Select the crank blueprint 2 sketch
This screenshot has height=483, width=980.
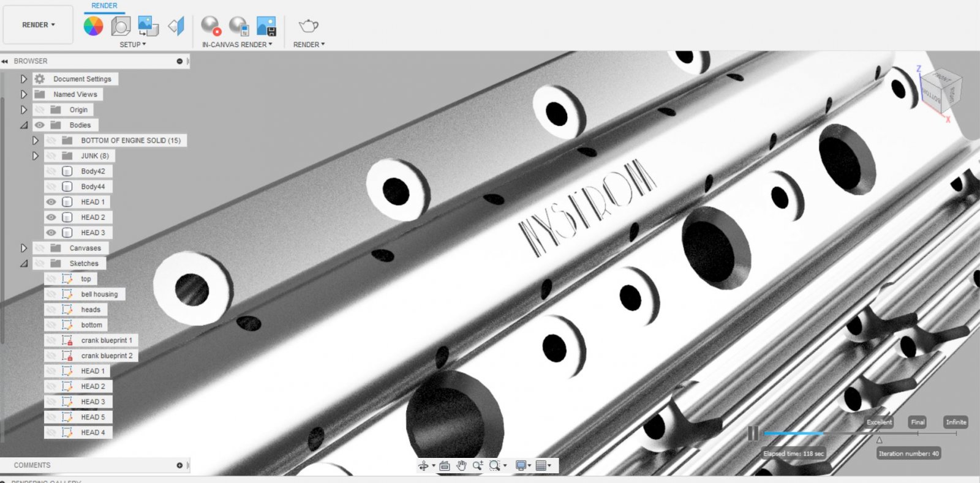pyautogui.click(x=107, y=356)
